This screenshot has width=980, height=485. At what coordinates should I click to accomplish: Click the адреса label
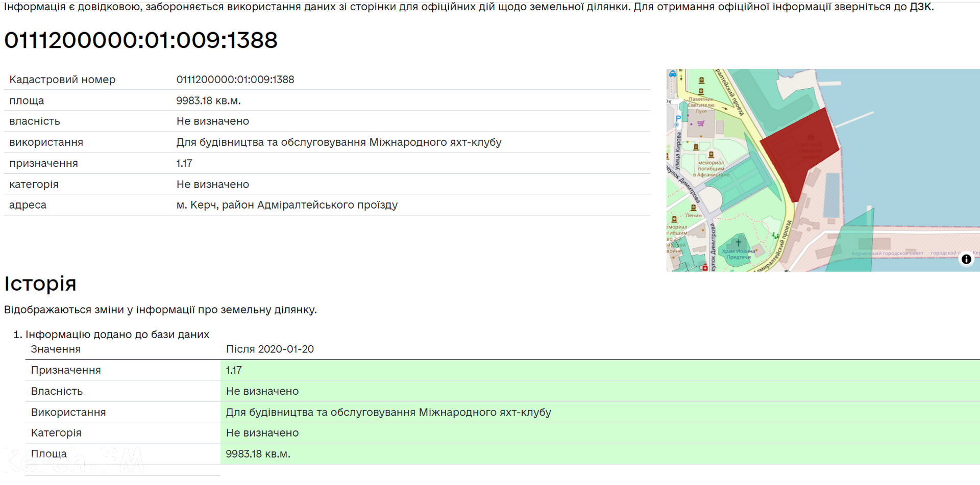(x=28, y=205)
